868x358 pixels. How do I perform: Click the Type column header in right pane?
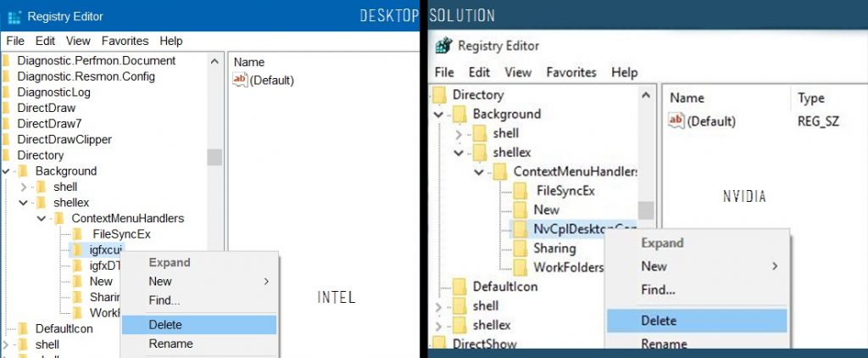pyautogui.click(x=811, y=98)
